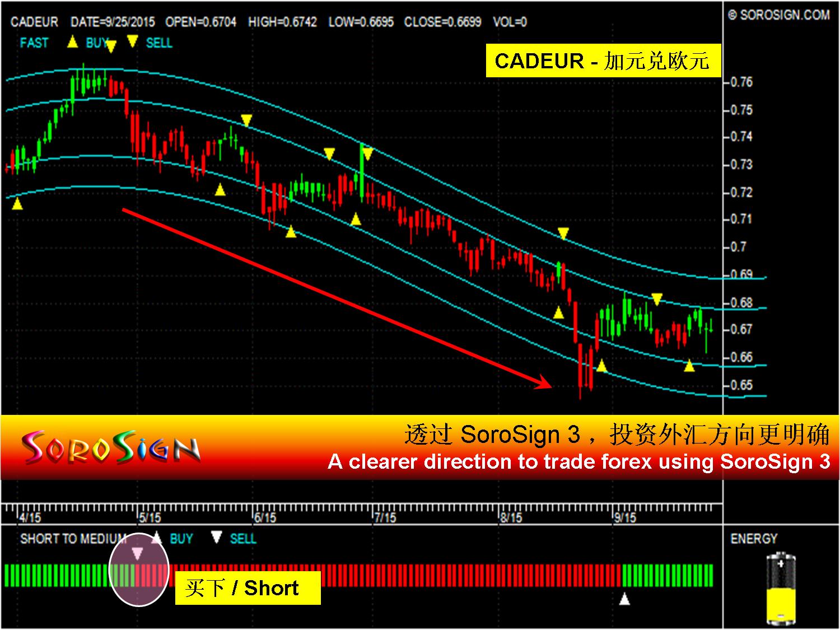Click the 4/15 date on the time axis
This screenshot has width=840, height=630.
tap(29, 517)
